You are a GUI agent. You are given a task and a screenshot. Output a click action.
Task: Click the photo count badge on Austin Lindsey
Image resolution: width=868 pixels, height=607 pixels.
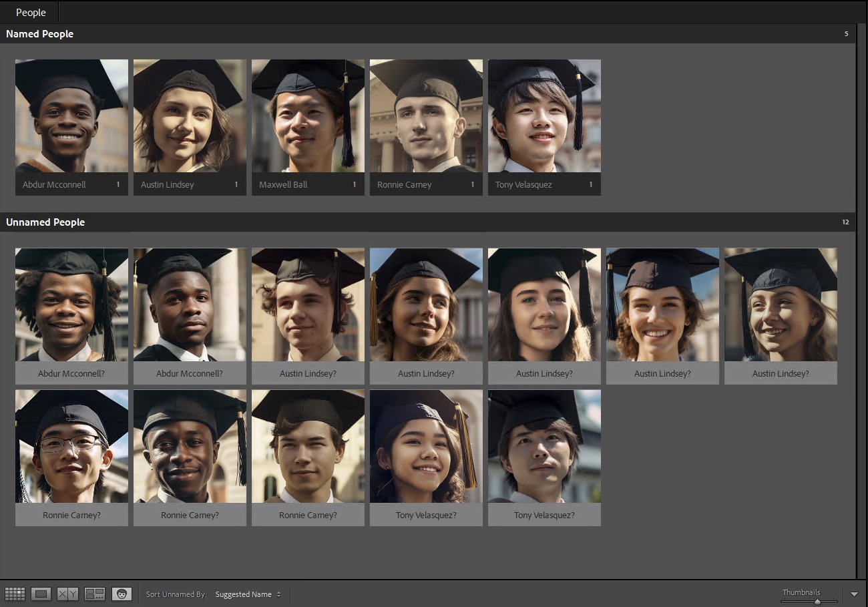[236, 184]
